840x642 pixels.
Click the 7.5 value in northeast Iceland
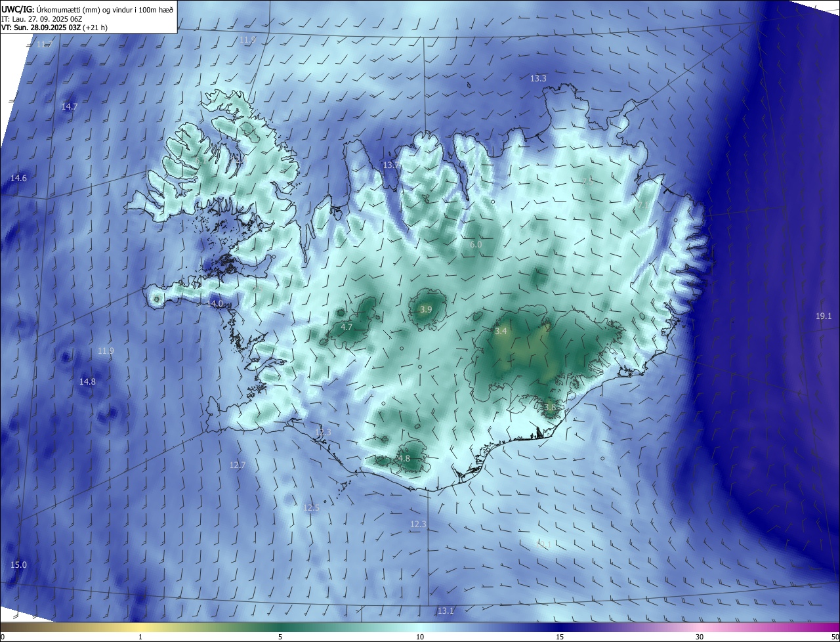point(588,181)
